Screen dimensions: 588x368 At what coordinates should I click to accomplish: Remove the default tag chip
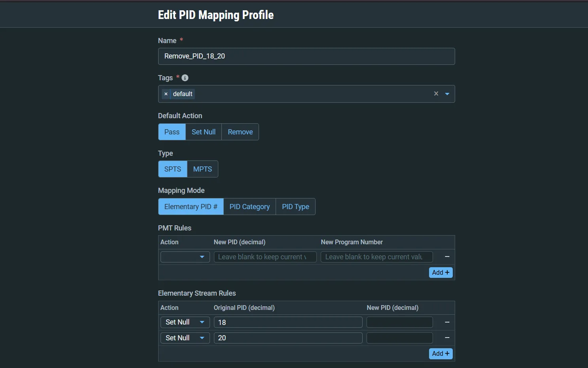pyautogui.click(x=166, y=94)
